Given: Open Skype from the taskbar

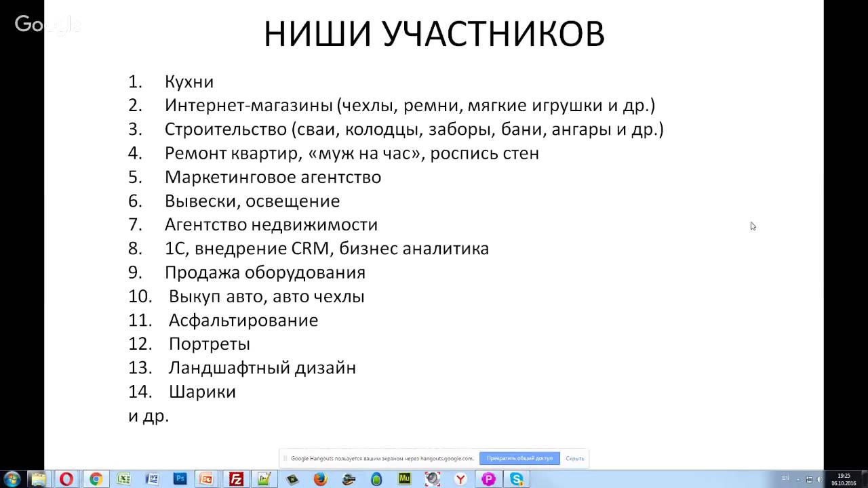Looking at the screenshot, I should click(x=517, y=479).
